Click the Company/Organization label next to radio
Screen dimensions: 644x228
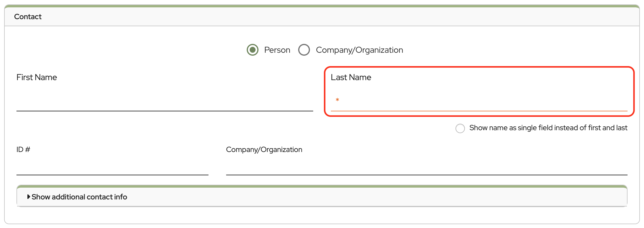tap(359, 50)
